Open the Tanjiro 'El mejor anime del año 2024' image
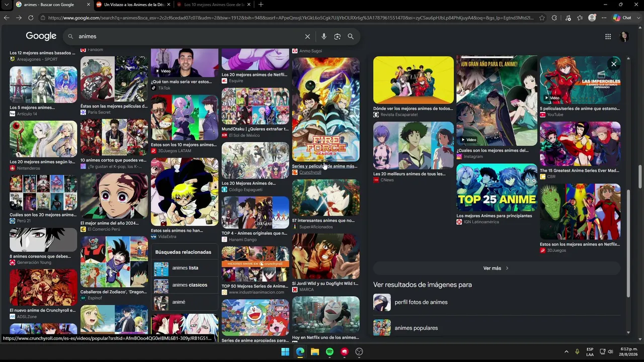 click(114, 196)
